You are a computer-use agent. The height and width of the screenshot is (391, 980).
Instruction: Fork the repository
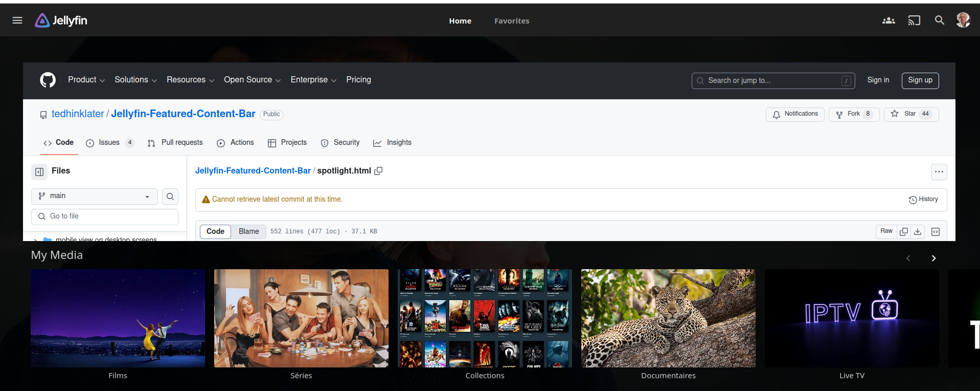coord(854,114)
